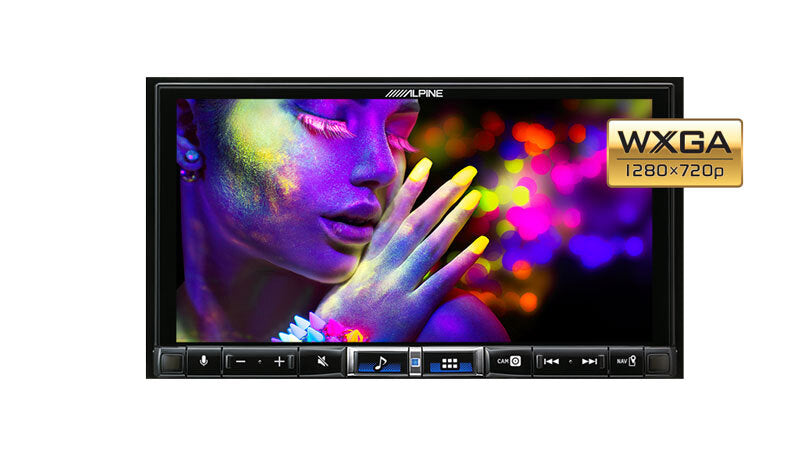800x449 pixels.
Task: Click the dot between volume minus and plus
Action: click(260, 361)
